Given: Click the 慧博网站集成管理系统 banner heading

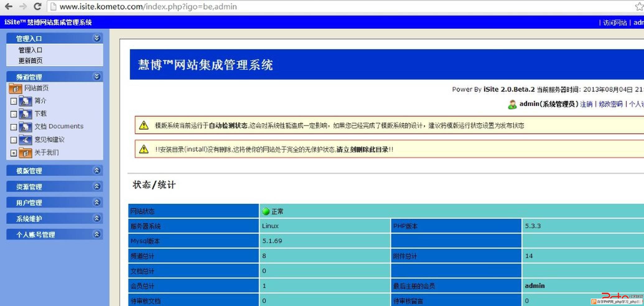Looking at the screenshot, I should click(x=205, y=65).
